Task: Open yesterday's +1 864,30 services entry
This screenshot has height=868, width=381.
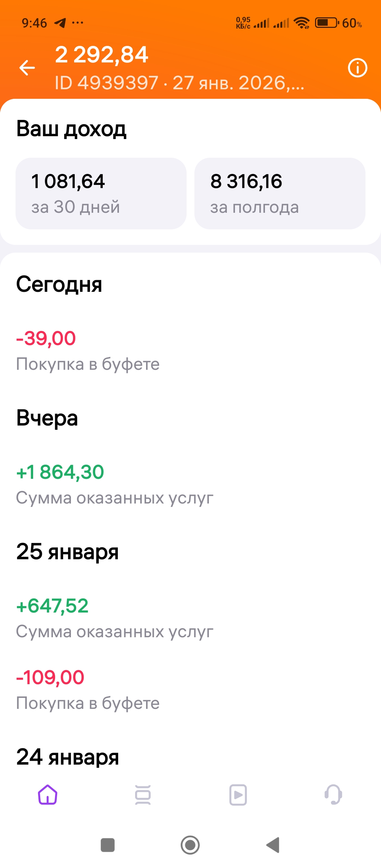Action: click(x=114, y=484)
